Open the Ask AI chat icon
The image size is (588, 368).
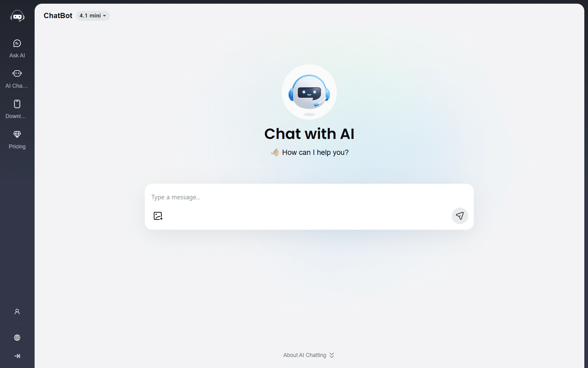(x=17, y=43)
